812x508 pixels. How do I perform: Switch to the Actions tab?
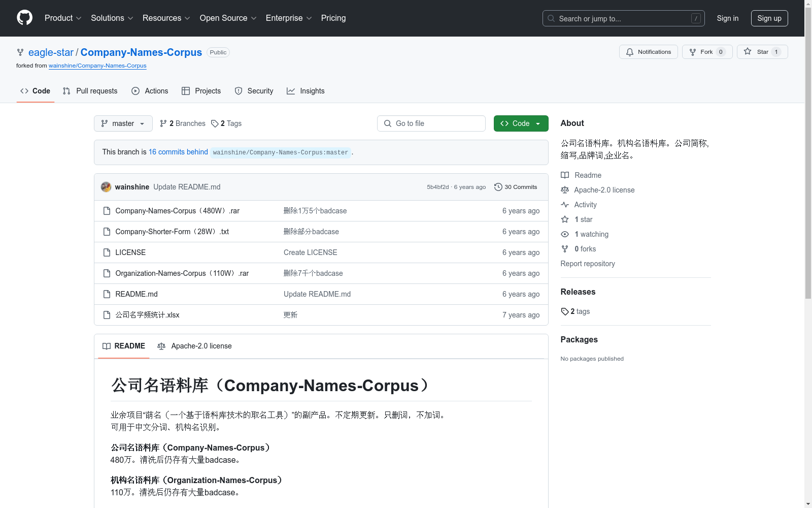point(150,91)
